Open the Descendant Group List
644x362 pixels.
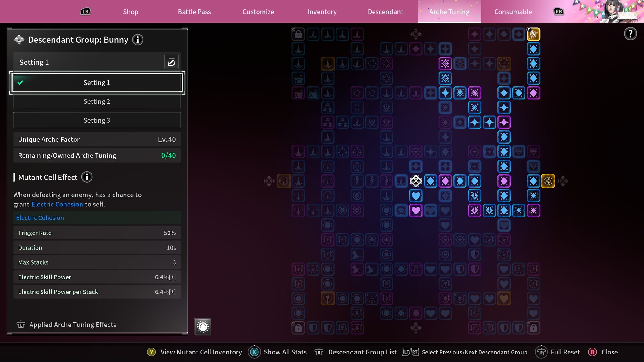tap(356, 352)
